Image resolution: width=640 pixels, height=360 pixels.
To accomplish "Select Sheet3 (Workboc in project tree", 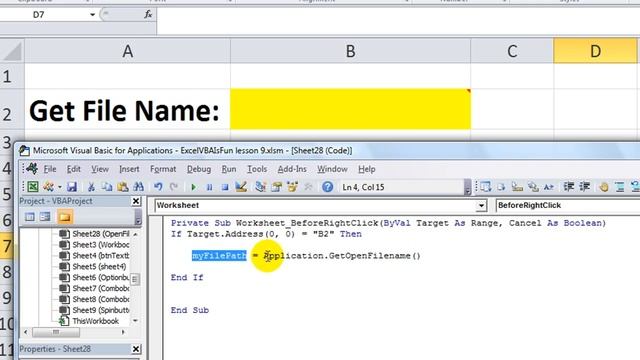I will (x=100, y=245).
